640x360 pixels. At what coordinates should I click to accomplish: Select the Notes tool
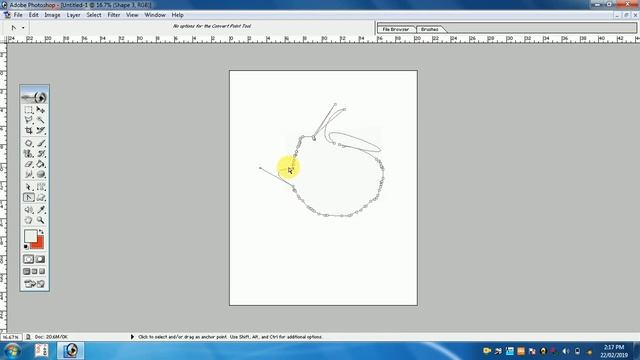point(29,210)
